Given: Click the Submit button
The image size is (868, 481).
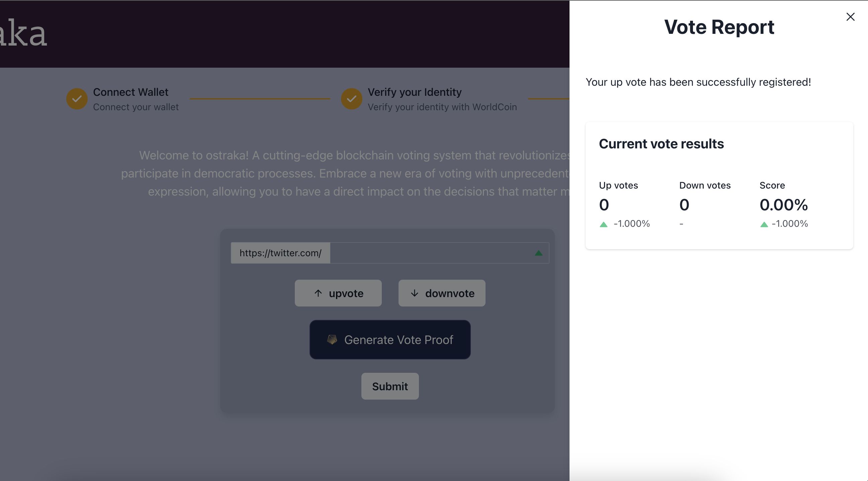Looking at the screenshot, I should [390, 386].
